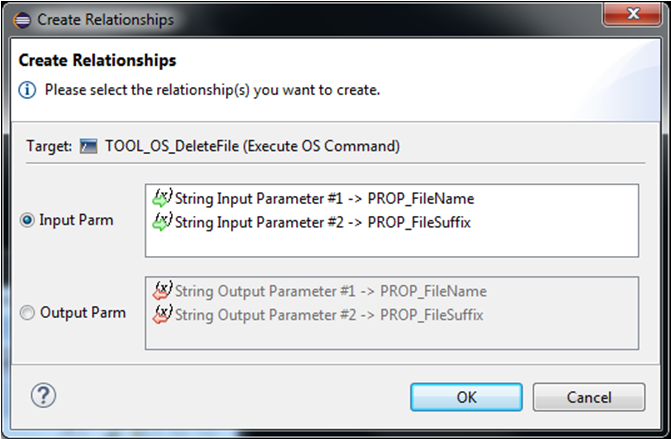Click the green arrow icon for Input Parameter #1

coord(162,199)
